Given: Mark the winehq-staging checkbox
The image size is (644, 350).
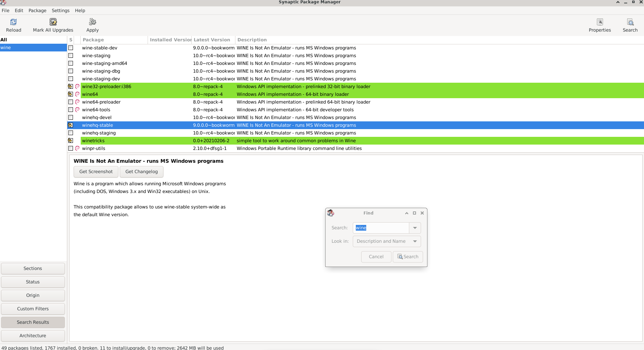Looking at the screenshot, I should point(71,133).
